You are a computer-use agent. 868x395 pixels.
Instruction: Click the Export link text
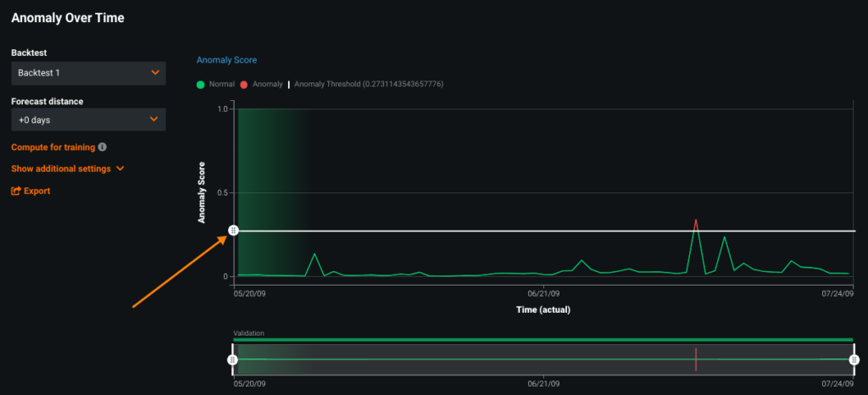37,191
